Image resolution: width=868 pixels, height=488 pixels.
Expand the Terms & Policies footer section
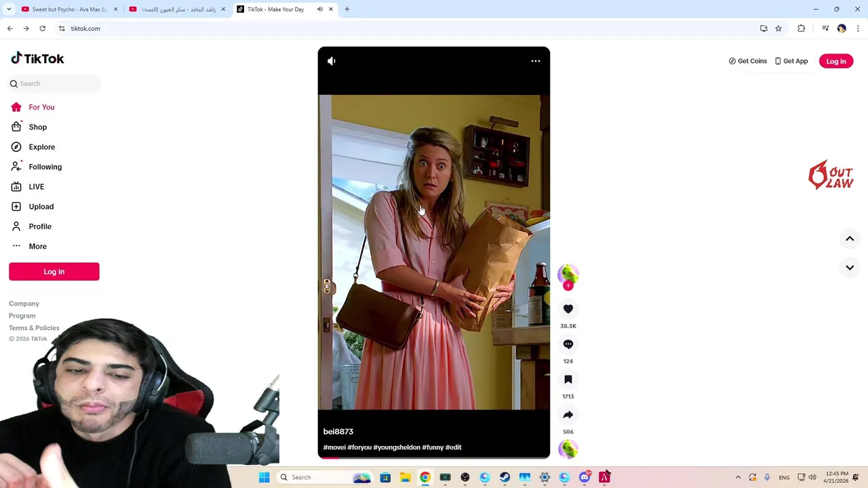pyautogui.click(x=34, y=328)
